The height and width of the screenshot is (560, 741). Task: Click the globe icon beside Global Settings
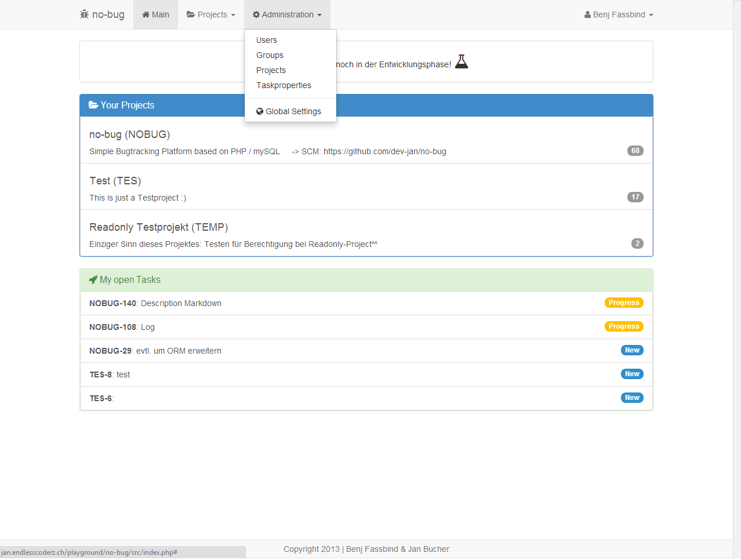[x=260, y=111]
